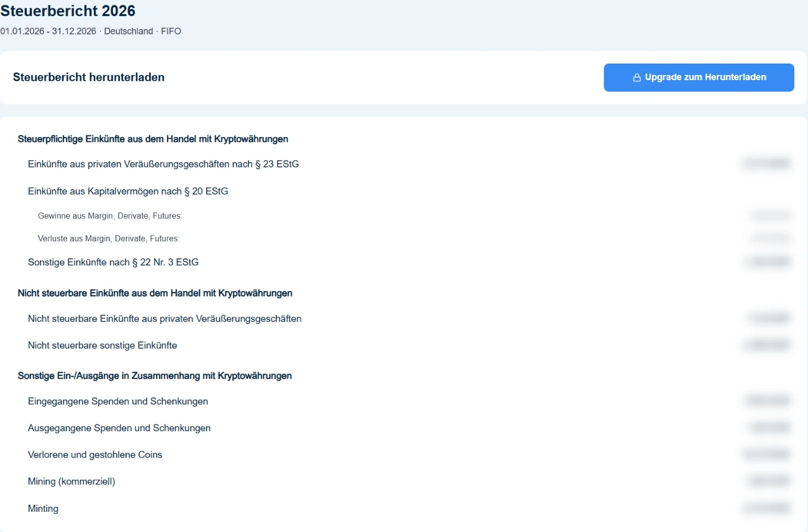Click the Nicht steuerbare Einkünfte section heading
Viewport: 808px width, 532px height.
(155, 293)
